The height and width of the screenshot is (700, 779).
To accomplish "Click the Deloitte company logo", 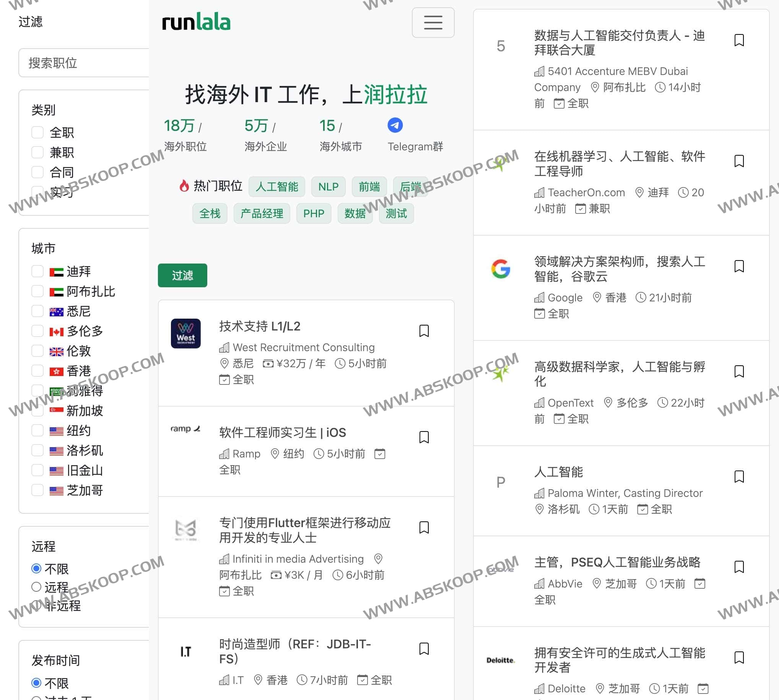I will tap(500, 660).
